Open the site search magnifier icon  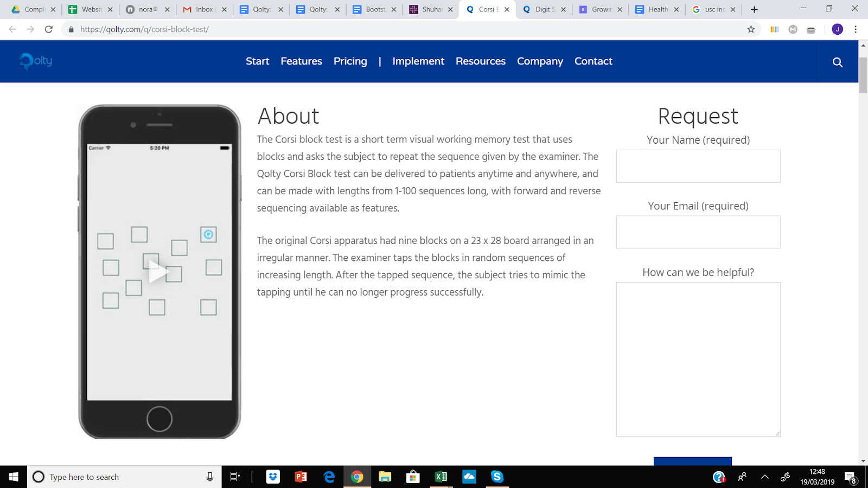(x=838, y=62)
